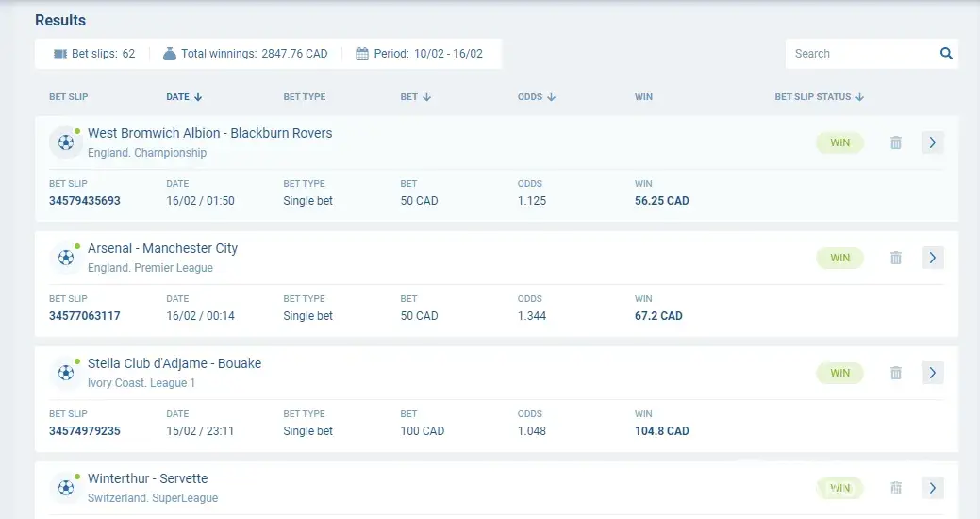Click the Bet slips ticket icon

pyautogui.click(x=60, y=54)
